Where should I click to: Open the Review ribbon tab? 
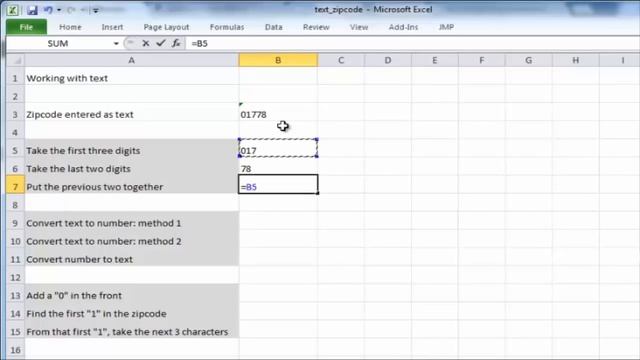tap(316, 27)
